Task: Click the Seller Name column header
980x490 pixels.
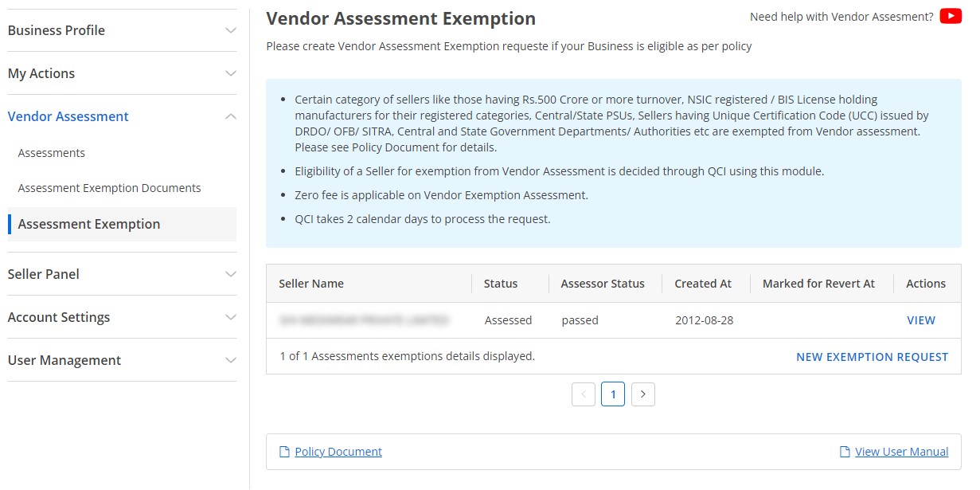Action: pos(310,283)
